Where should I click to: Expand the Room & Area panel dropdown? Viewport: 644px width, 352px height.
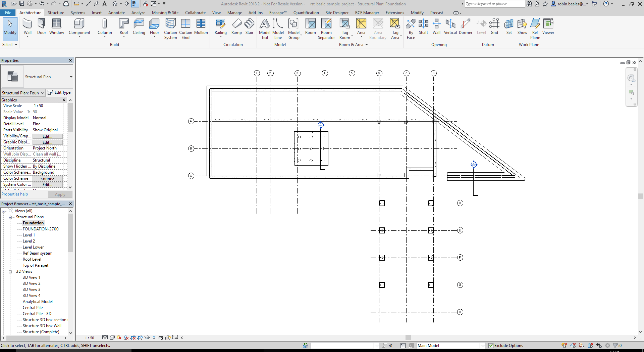tap(354, 45)
